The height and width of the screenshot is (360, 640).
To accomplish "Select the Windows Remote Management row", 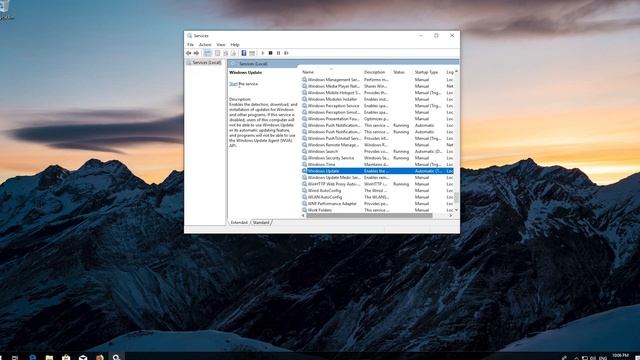I will tap(378, 145).
